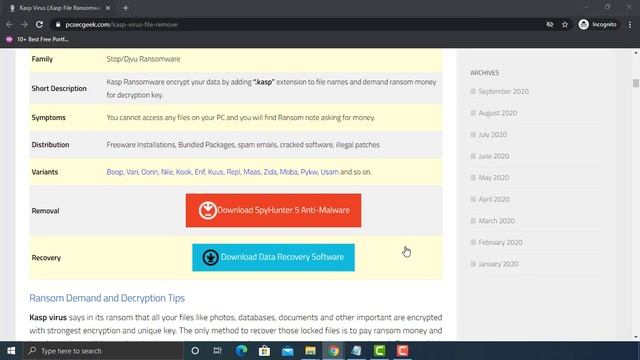This screenshot has height=360, width=640.
Task: Open Microsoft Store from taskbar
Action: pos(264,351)
